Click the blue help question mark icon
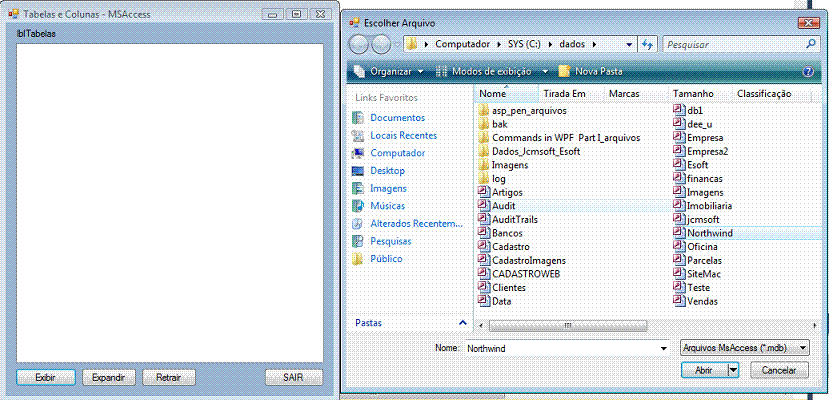829x400 pixels. [x=808, y=72]
